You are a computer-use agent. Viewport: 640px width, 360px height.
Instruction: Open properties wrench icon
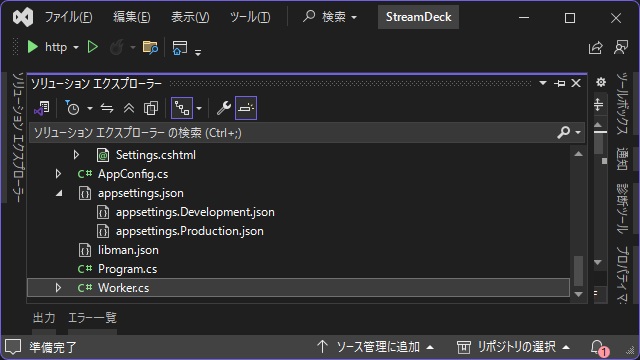(x=224, y=108)
